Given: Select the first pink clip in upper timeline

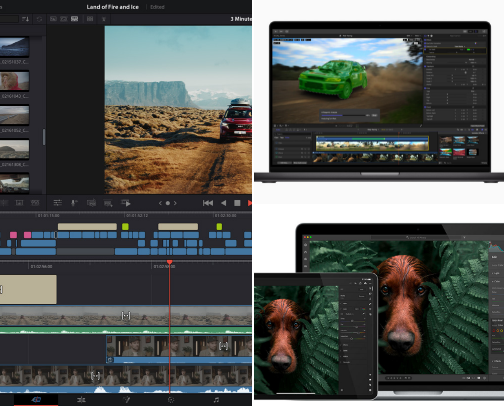Looking at the screenshot, I should coord(13,235).
